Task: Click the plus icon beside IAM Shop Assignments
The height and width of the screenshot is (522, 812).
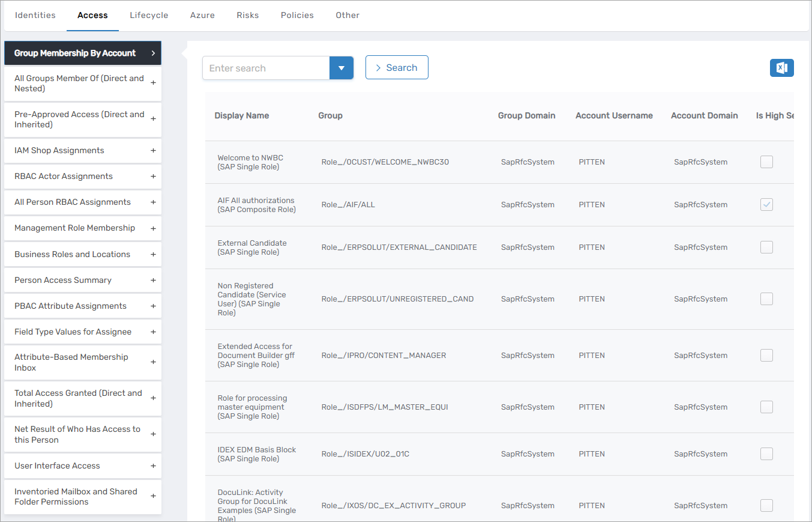Action: (153, 151)
